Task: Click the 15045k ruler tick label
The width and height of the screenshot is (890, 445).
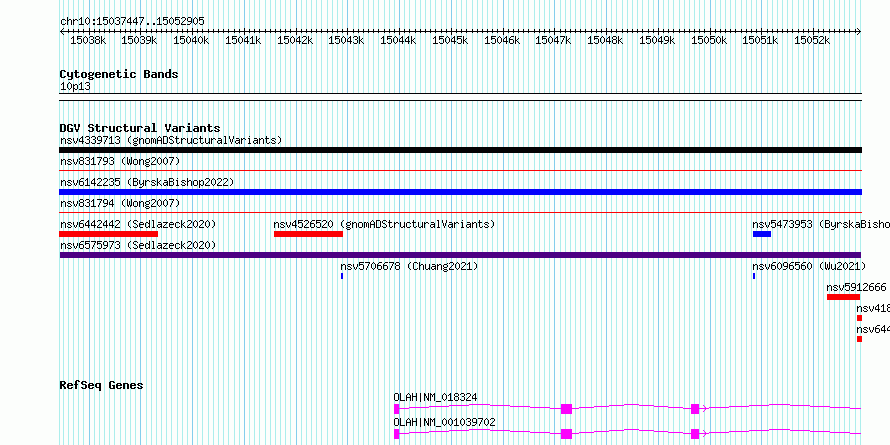Action: click(x=450, y=40)
